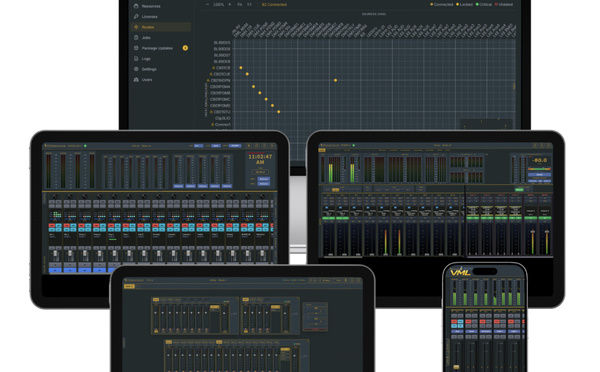Click the Locked legend entry
The width and height of the screenshot is (600, 372).
point(464,5)
